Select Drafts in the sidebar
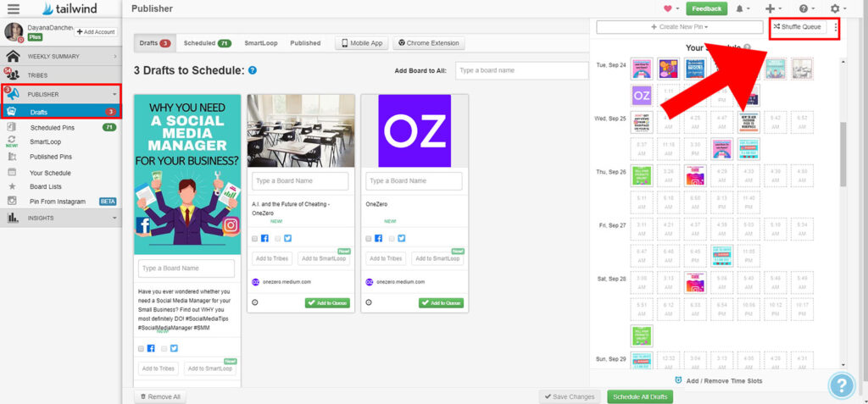 pyautogui.click(x=61, y=113)
